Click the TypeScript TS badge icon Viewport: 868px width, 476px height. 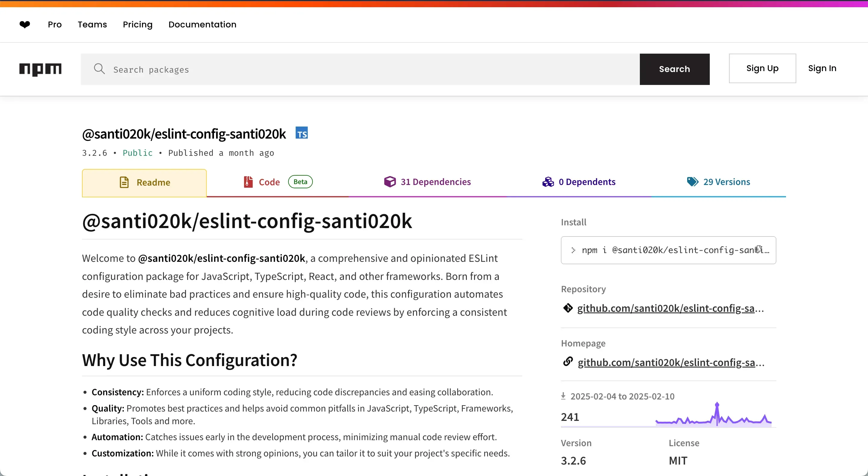coord(302,133)
